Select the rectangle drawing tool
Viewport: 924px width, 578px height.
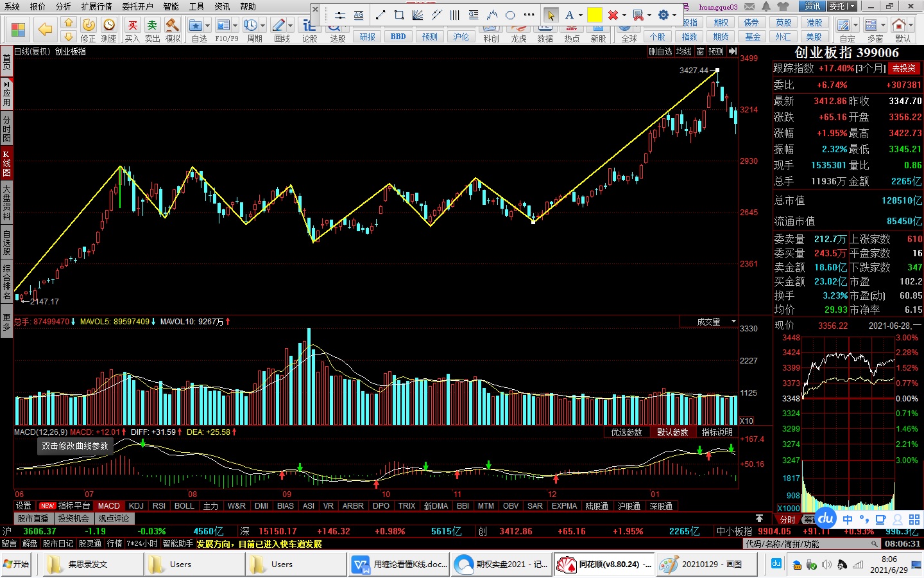point(399,15)
